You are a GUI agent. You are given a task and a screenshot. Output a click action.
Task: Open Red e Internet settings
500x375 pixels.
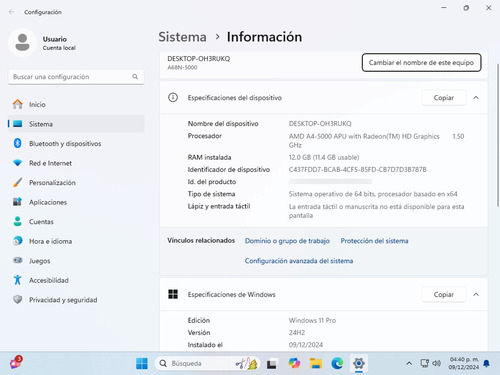point(76,163)
